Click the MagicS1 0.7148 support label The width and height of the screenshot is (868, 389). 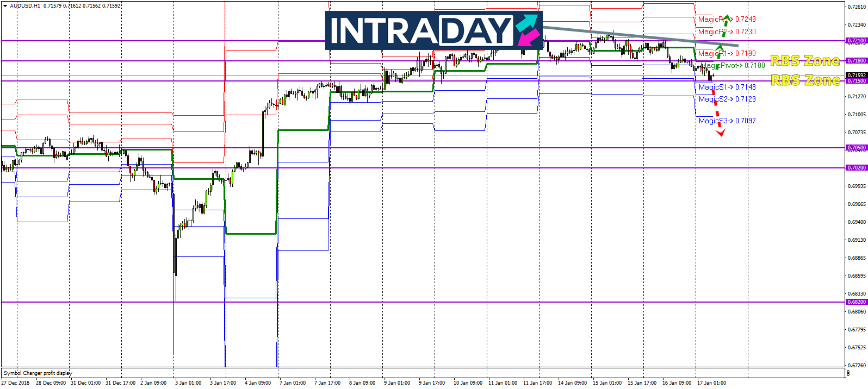pos(727,87)
